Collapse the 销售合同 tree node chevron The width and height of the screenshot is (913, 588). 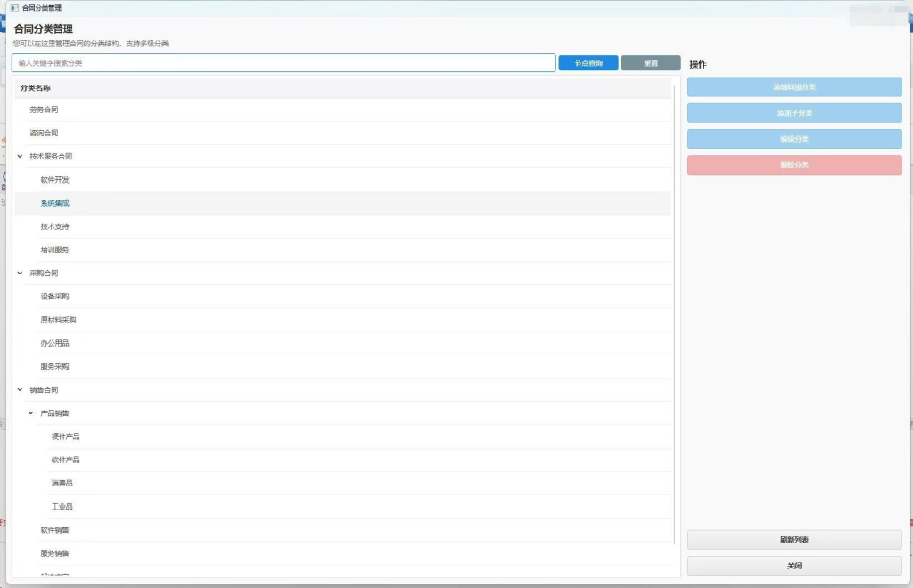20,390
